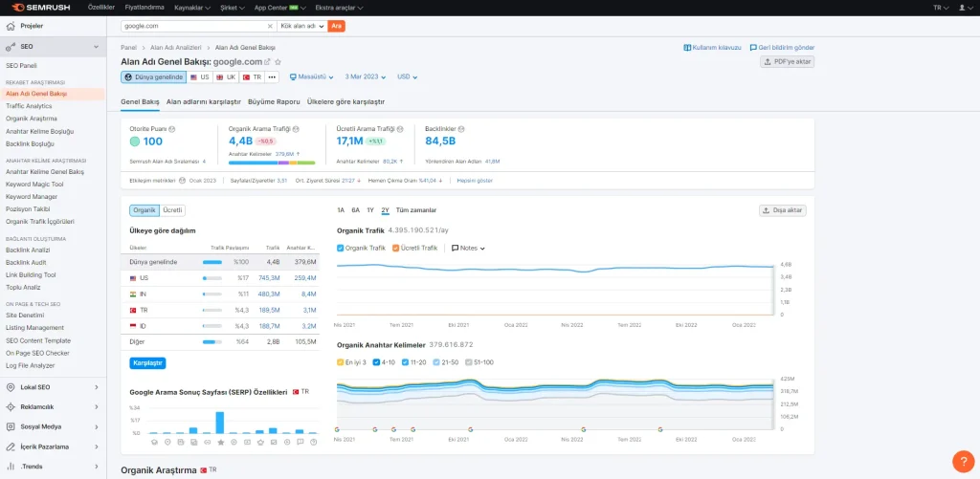Switch to Alan adlarını karşılaştır tab
Screen dimensions: 980x479
204,101
